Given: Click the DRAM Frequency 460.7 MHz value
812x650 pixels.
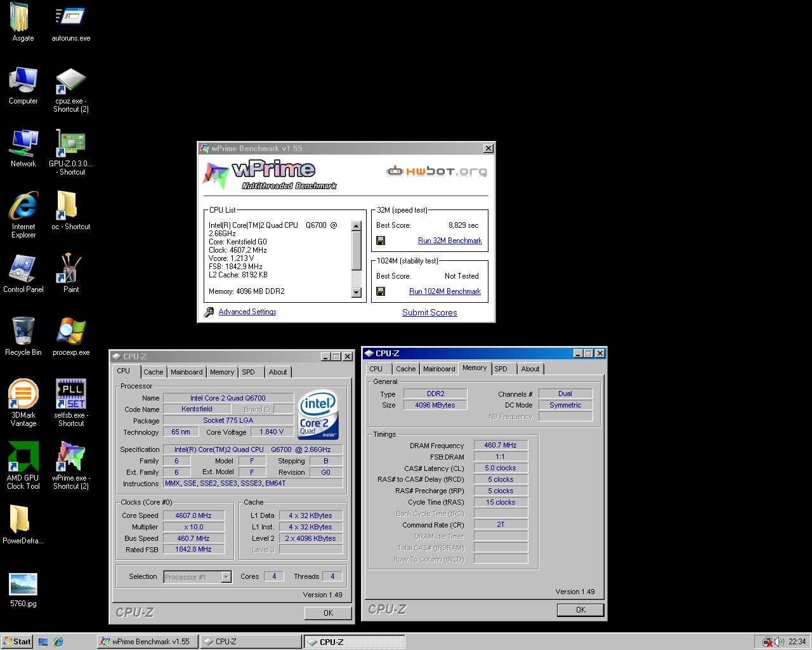Looking at the screenshot, I should (501, 446).
